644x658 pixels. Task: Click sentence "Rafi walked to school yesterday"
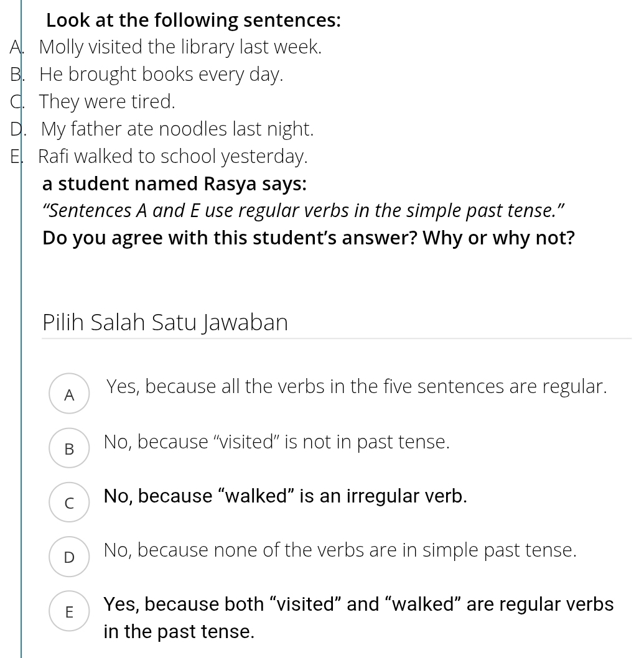pos(173,157)
